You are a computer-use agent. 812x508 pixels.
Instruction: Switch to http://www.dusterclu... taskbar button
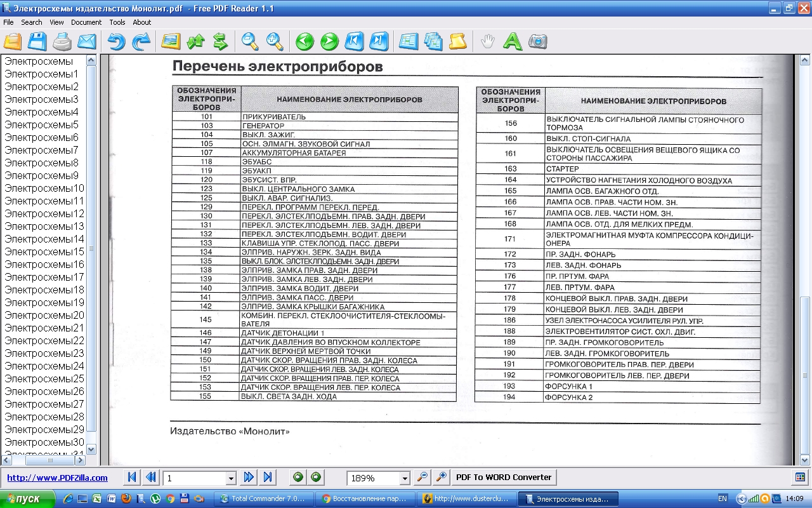click(x=466, y=499)
